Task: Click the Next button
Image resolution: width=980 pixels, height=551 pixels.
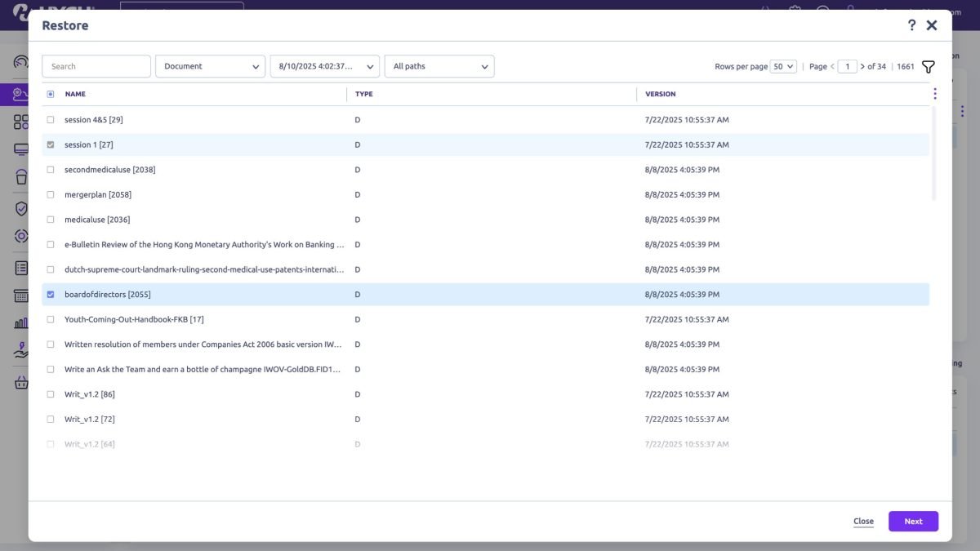Action: click(913, 521)
